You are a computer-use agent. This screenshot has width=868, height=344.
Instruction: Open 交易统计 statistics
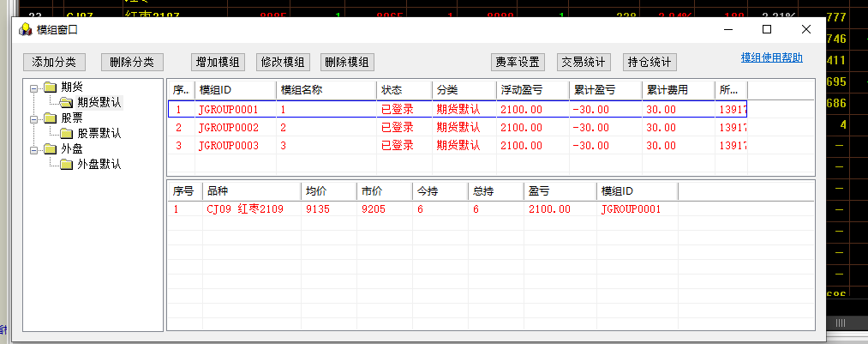pyautogui.click(x=584, y=62)
